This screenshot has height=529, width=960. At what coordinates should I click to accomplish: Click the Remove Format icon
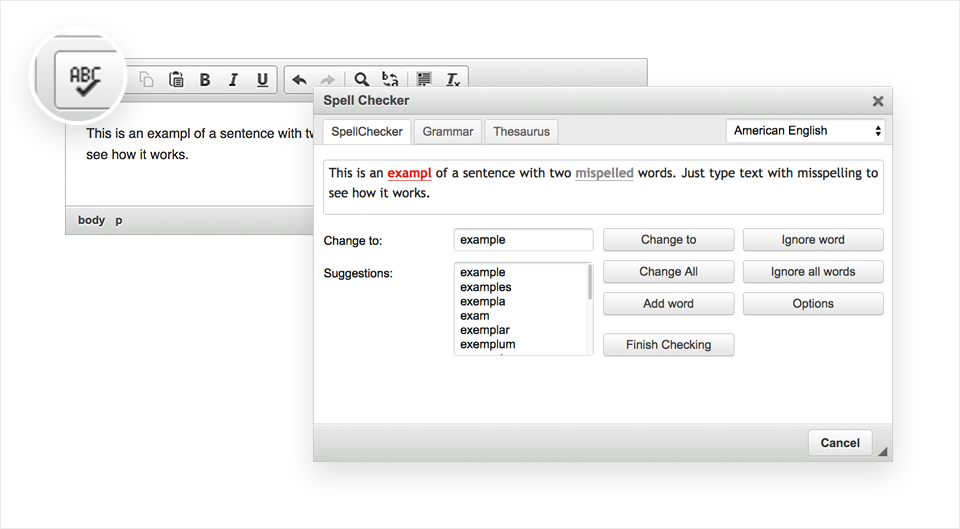pyautogui.click(x=453, y=80)
